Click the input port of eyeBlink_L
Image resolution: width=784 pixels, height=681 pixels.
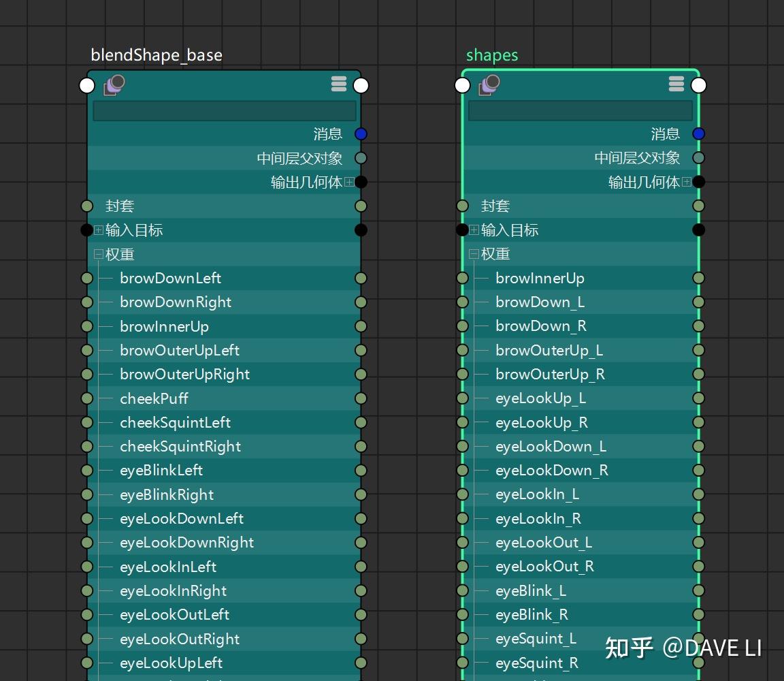463,590
